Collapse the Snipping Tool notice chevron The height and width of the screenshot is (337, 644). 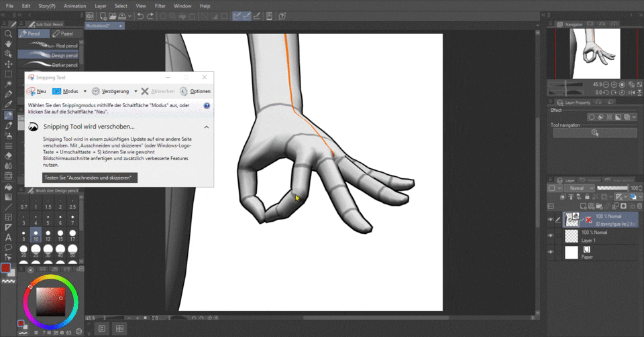tap(206, 127)
